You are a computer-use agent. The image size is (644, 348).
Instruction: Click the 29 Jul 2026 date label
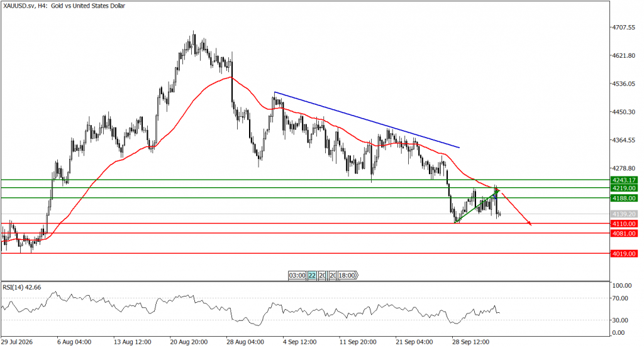click(17, 342)
